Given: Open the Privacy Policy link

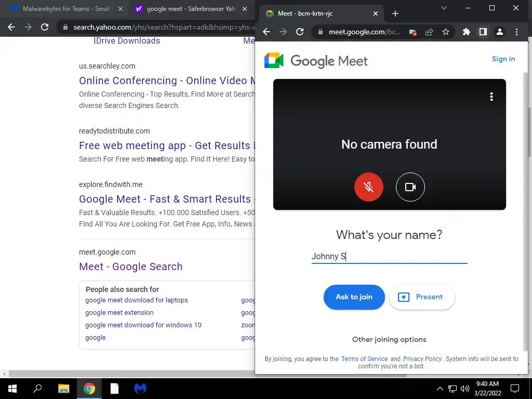Looking at the screenshot, I should tap(422, 358).
